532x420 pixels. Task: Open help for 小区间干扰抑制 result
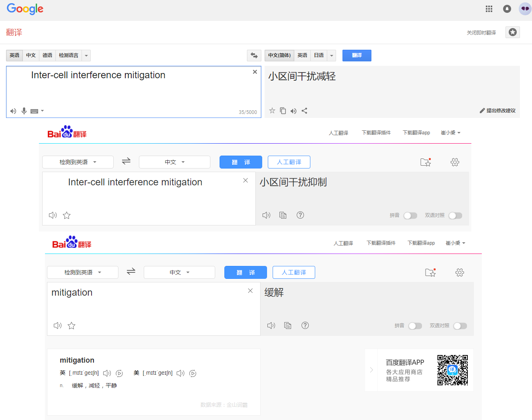[300, 215]
